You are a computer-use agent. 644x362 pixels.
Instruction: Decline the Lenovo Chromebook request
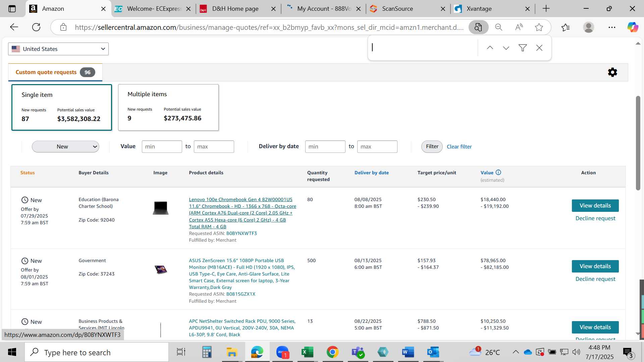(x=595, y=218)
